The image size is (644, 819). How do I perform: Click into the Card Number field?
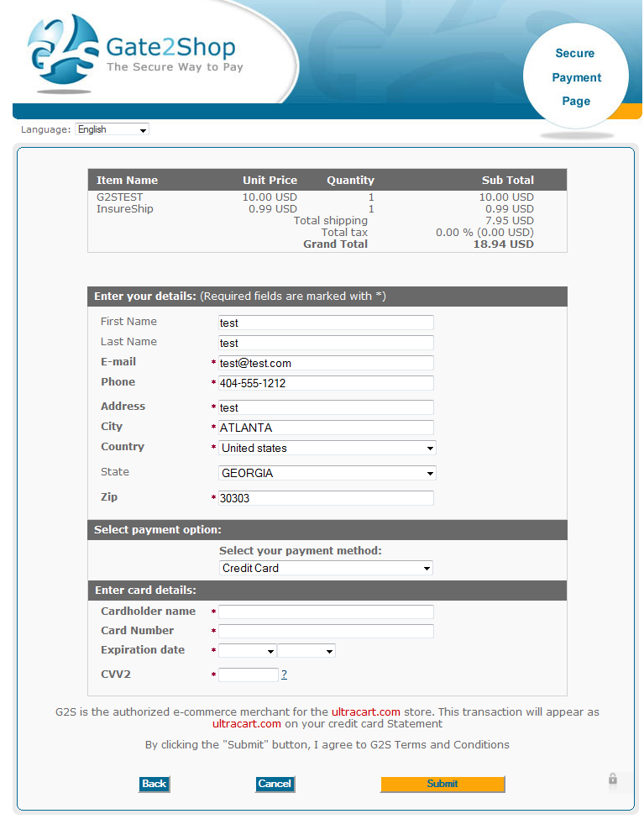point(326,631)
